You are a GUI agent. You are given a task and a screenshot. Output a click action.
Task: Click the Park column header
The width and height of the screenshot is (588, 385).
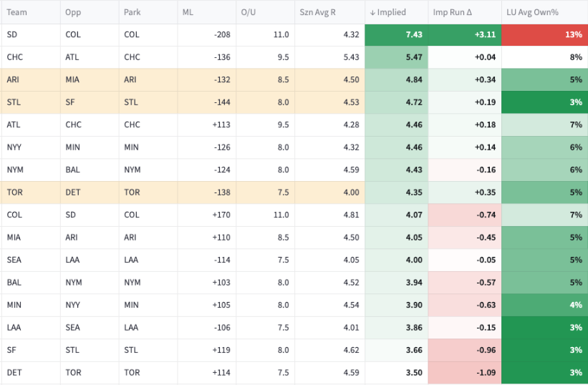click(132, 12)
